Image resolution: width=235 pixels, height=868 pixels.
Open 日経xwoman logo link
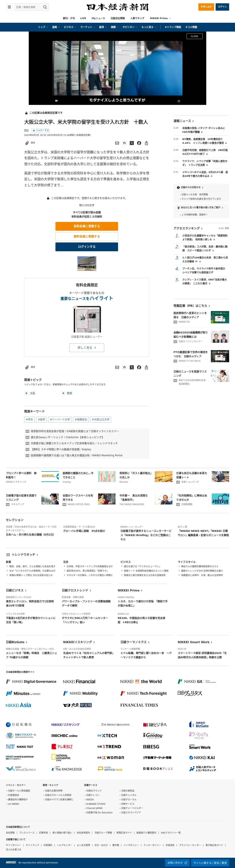coord(111,757)
